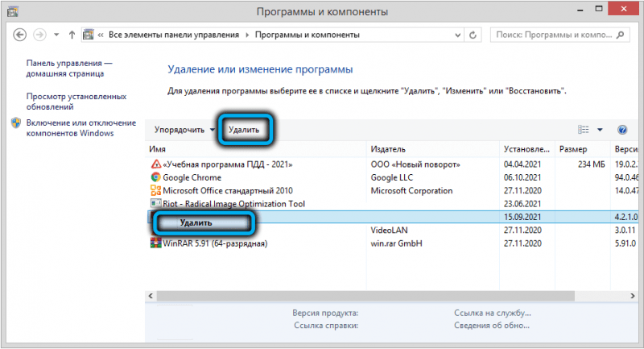Click the 23.06.2021 install date
644x349 pixels.
pos(522,204)
